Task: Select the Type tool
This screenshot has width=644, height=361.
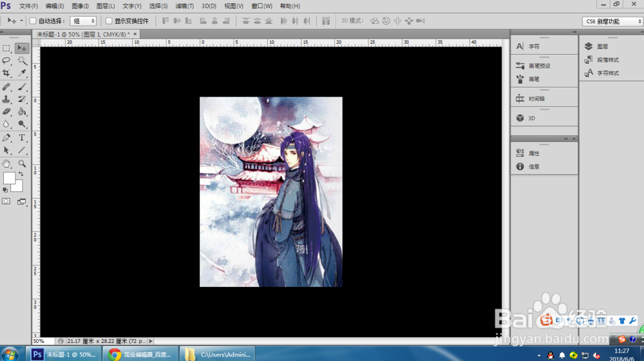Action: point(22,138)
